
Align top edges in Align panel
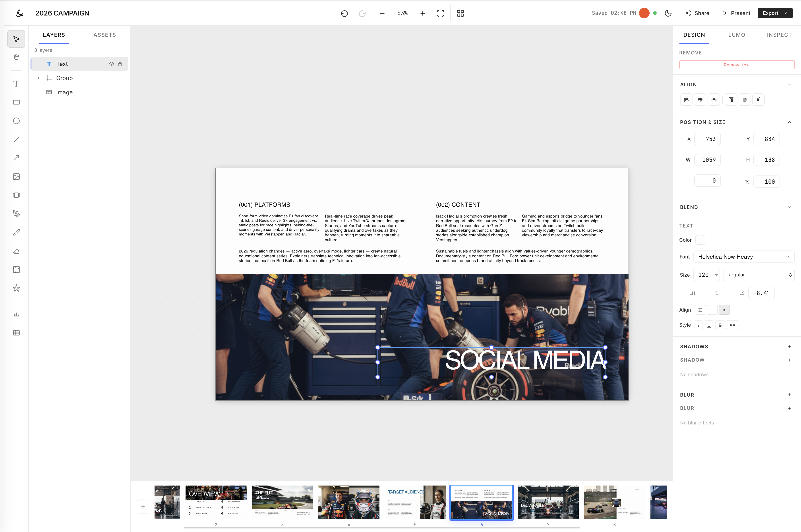(x=731, y=100)
